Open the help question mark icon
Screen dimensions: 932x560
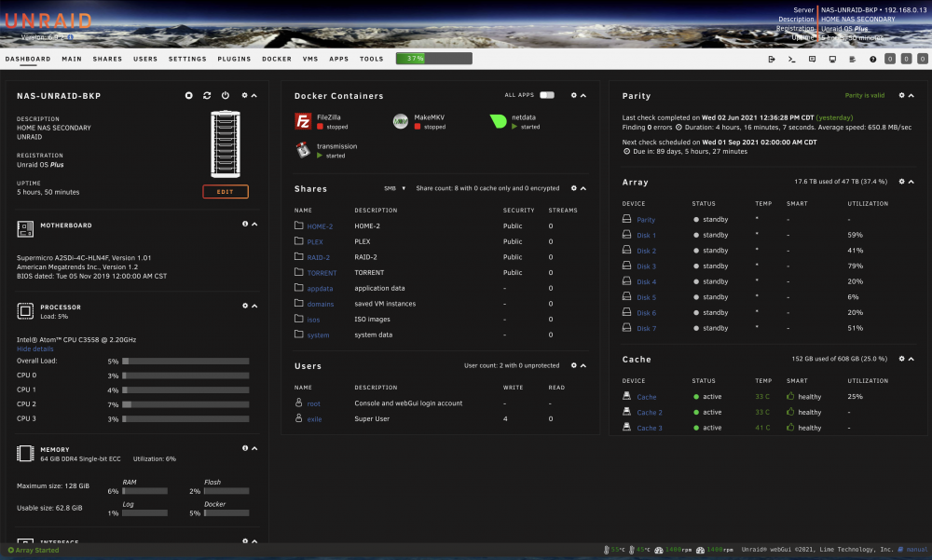click(x=872, y=59)
